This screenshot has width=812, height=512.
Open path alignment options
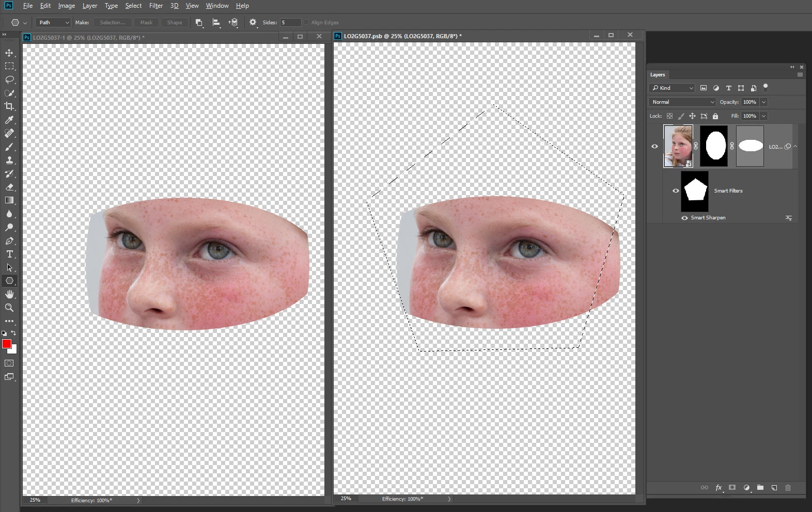click(x=217, y=23)
